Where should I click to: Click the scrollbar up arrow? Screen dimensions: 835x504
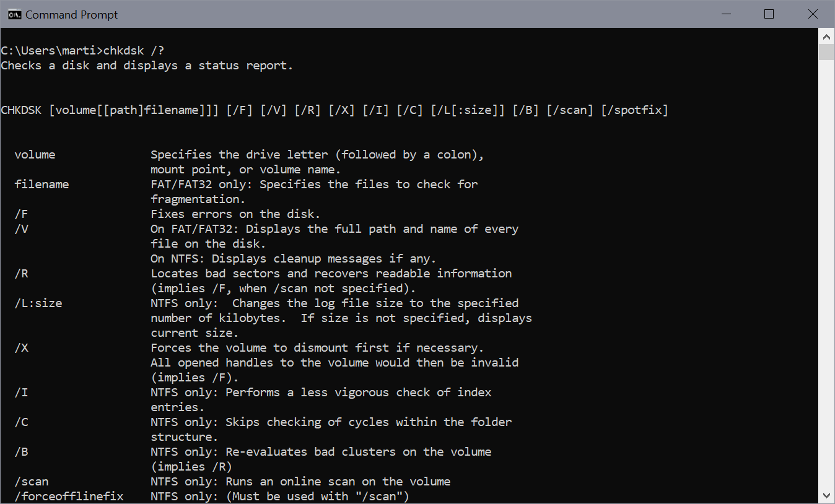826,36
